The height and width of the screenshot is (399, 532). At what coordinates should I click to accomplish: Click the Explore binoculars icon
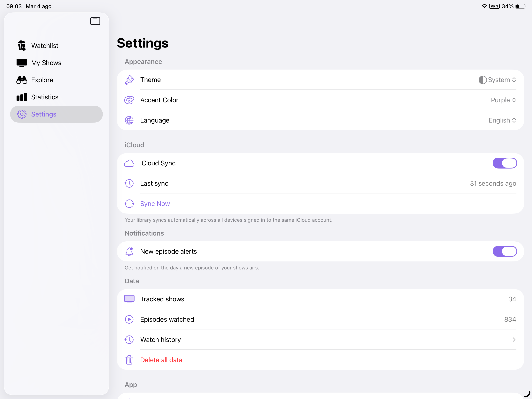tap(22, 80)
